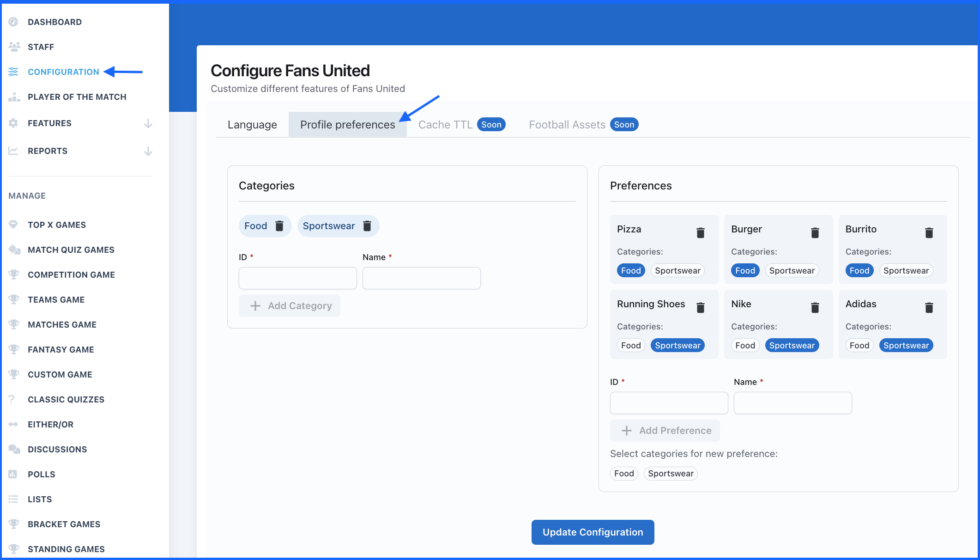The height and width of the screenshot is (560, 980).
Task: Toggle Food category on Pizza card
Action: pyautogui.click(x=631, y=270)
